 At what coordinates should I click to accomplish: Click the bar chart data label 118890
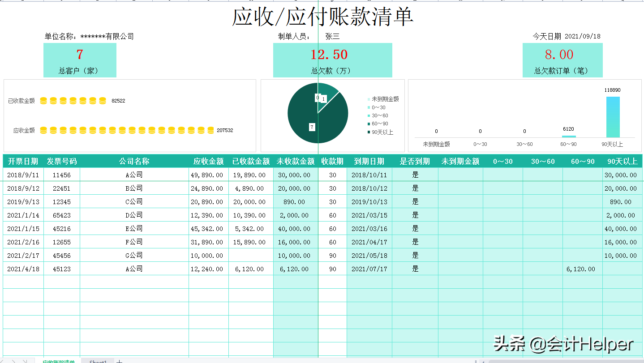click(x=613, y=90)
